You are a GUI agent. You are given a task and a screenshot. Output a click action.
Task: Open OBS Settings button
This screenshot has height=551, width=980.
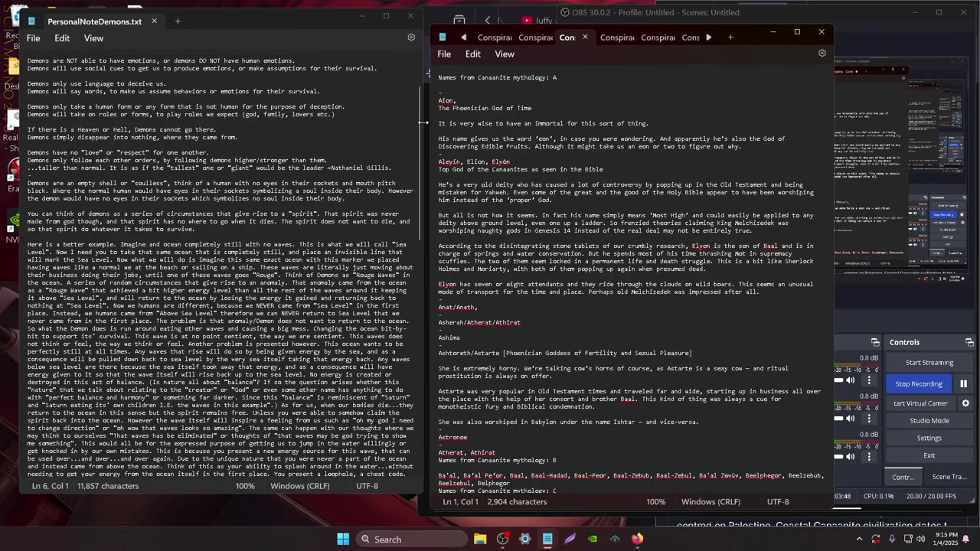(x=929, y=439)
